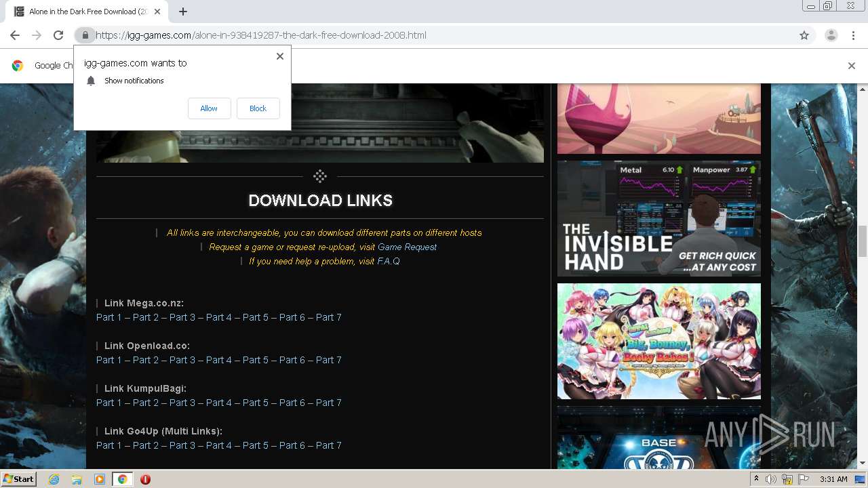Open Openload.co Part 3 link
This screenshot has height=488, width=868.
[182, 360]
